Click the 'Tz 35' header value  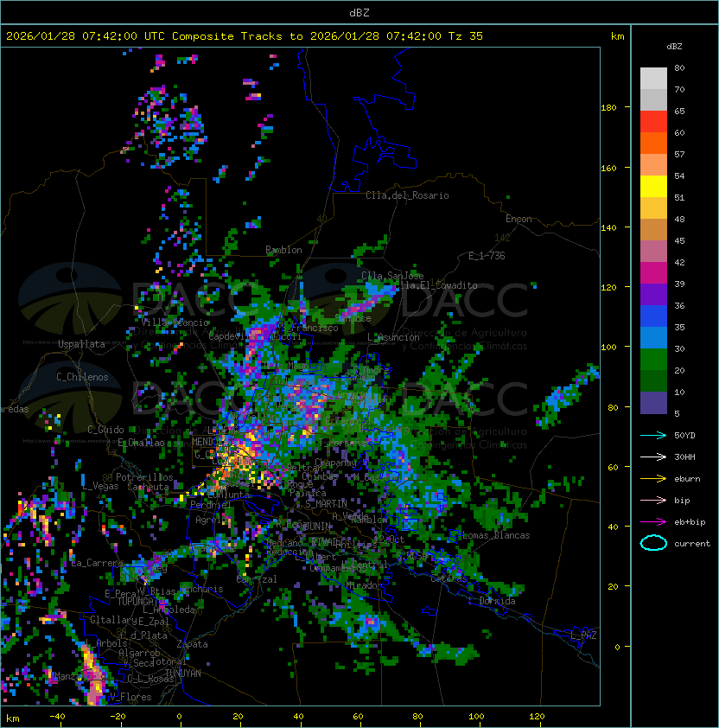click(466, 36)
